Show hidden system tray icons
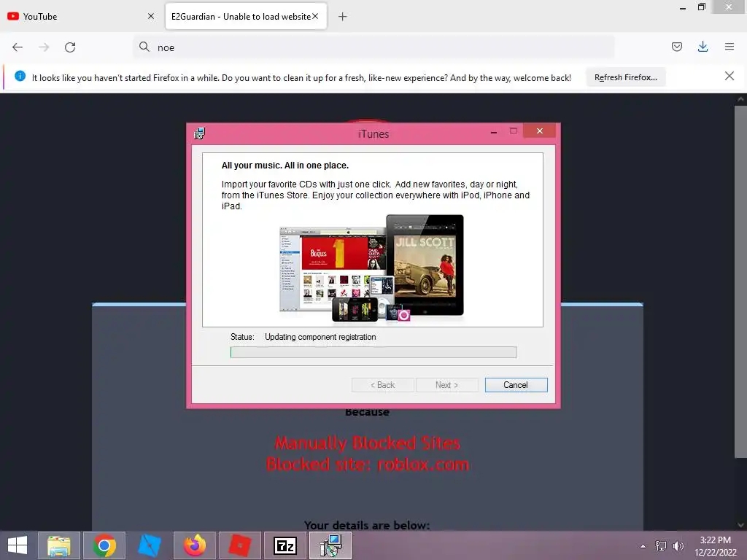747x560 pixels. click(x=643, y=546)
